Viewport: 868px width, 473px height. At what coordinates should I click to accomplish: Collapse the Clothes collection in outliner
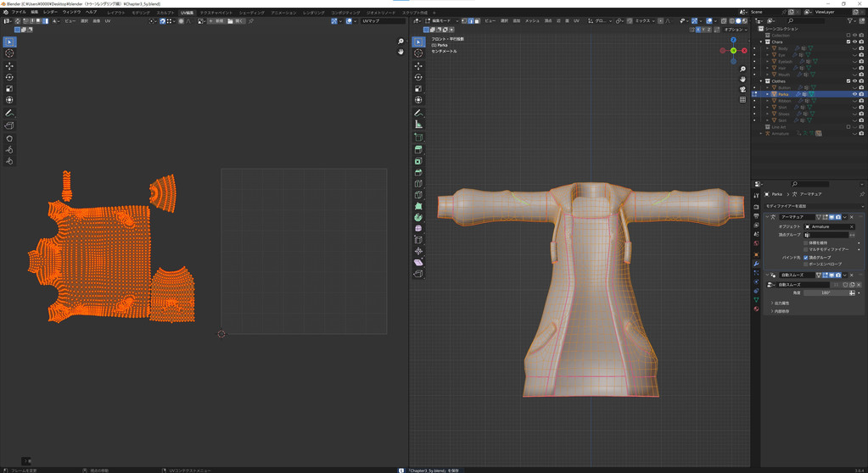[762, 81]
